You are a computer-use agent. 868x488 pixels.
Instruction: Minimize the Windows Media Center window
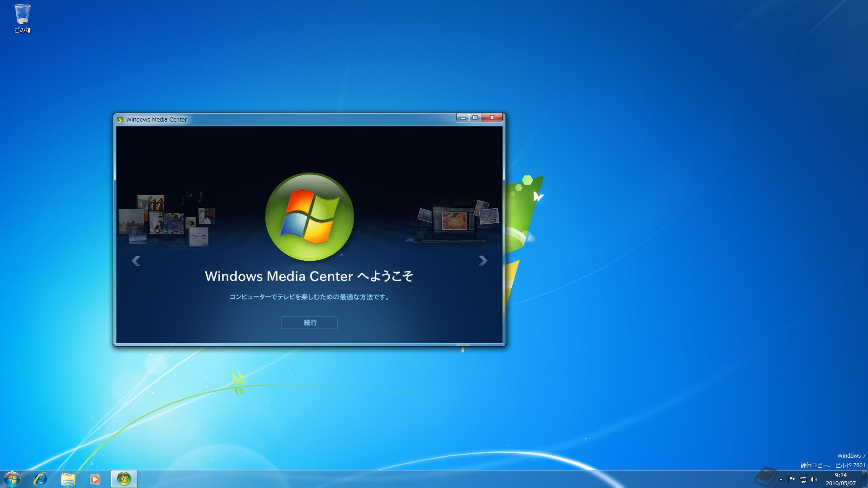(x=462, y=118)
